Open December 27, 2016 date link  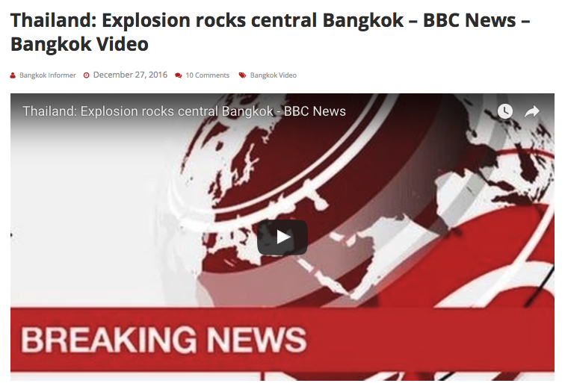130,75
